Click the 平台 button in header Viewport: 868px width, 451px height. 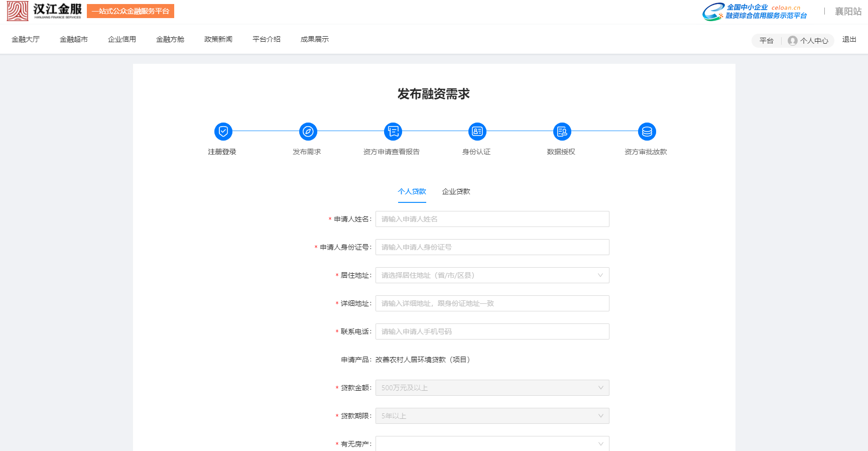[x=766, y=41]
